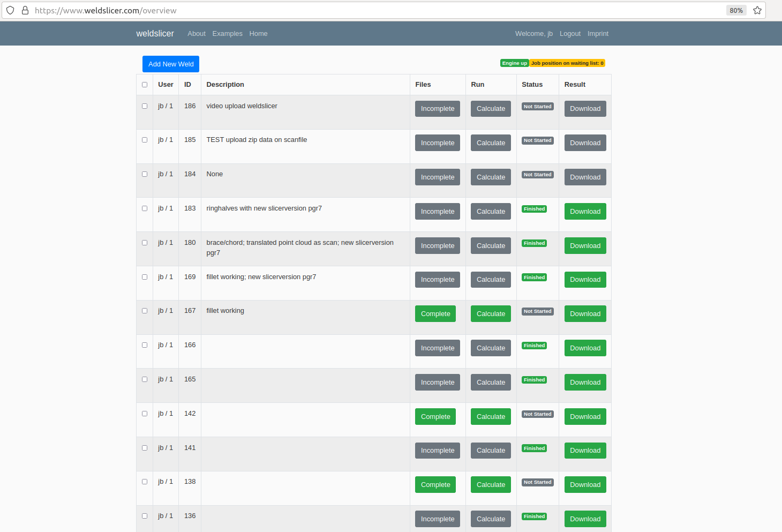Click Incomplete files button for weld 186
The width and height of the screenshot is (782, 532).
(x=438, y=109)
